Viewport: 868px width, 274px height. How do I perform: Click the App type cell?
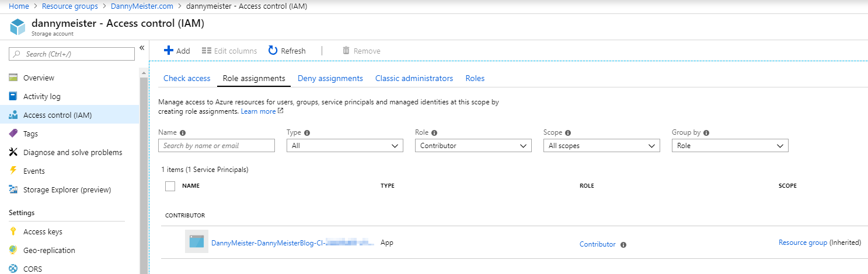387,243
